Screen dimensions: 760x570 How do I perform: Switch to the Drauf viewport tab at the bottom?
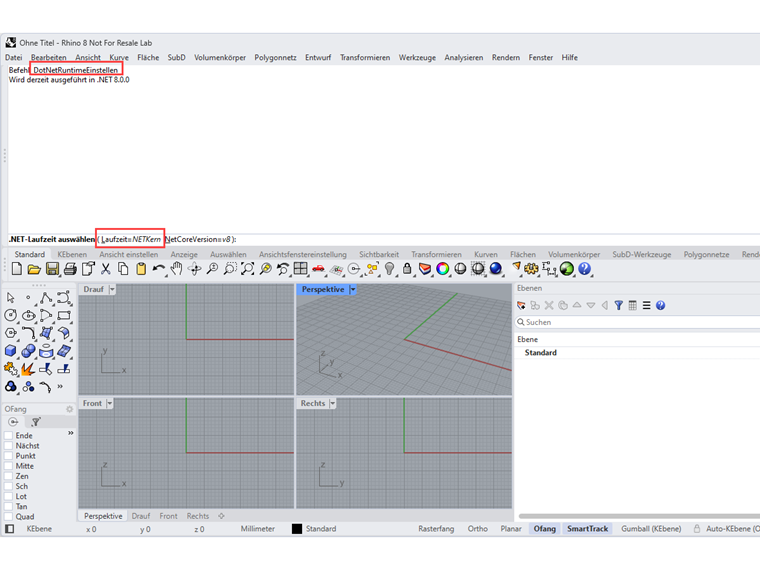click(141, 516)
